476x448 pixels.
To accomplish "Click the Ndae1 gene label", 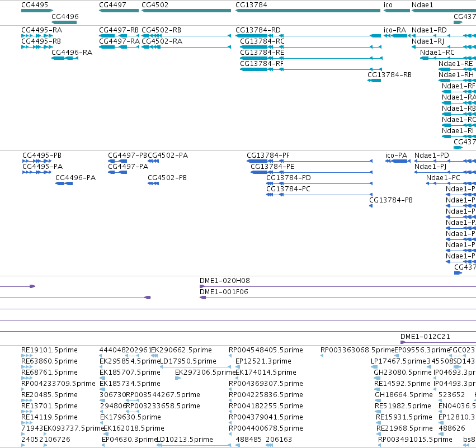I will coord(422,5).
